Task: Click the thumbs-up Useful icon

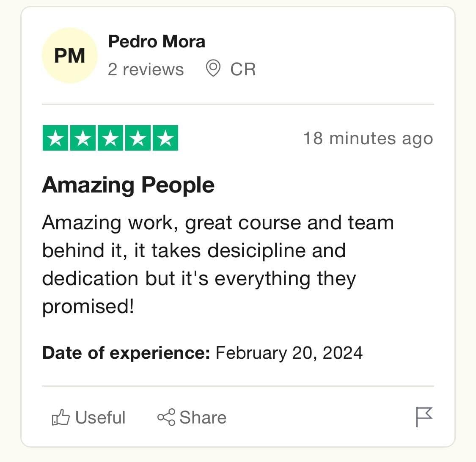Action: pos(61,418)
